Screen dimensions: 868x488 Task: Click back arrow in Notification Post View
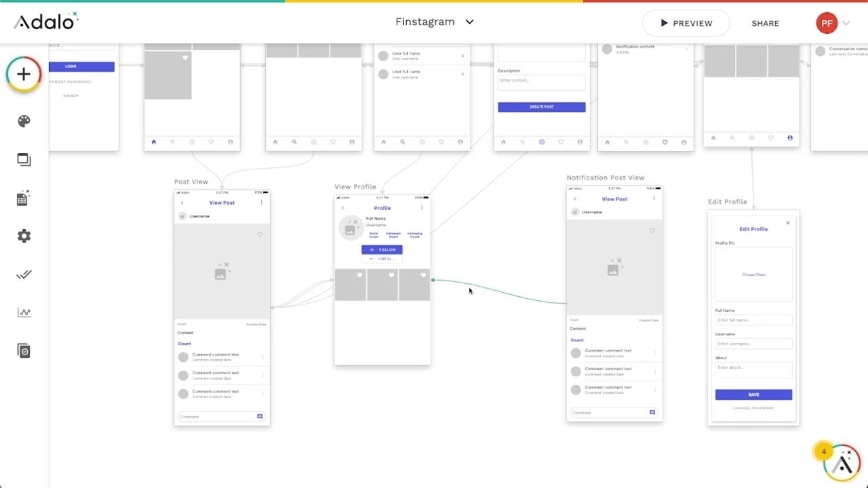click(574, 199)
